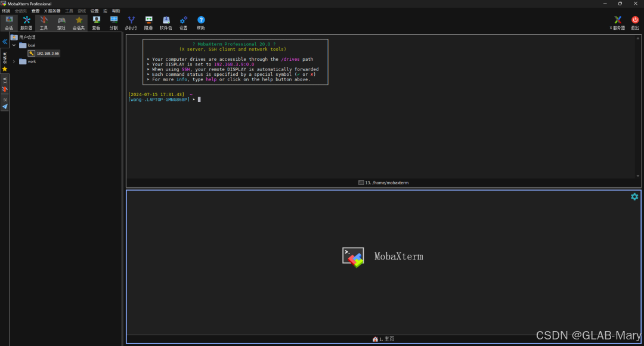Click the key icon beside 192.168.3.66
This screenshot has width=644, height=346.
tap(31, 54)
